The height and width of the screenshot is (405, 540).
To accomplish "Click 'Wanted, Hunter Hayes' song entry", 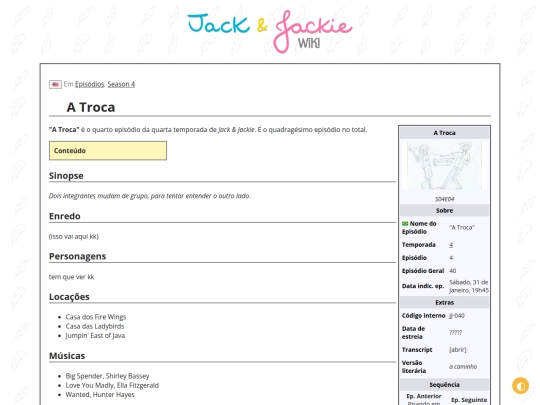I will click(100, 394).
